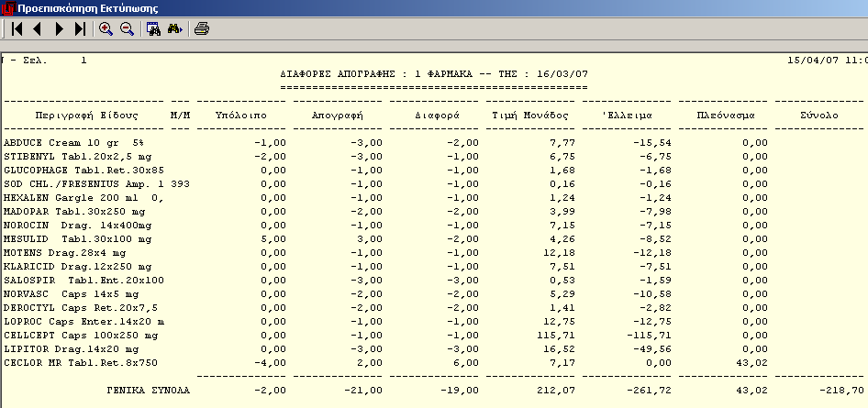Viewport: 868px width, 408px height.
Task: Select the 'LIPITOR Drag.14x20 mg' row
Action: (x=386, y=349)
